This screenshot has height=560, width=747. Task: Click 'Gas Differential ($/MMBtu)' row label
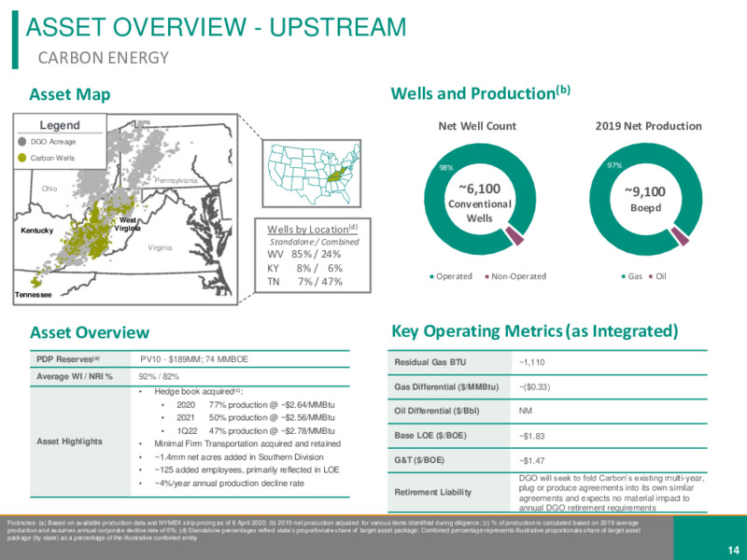446,387
